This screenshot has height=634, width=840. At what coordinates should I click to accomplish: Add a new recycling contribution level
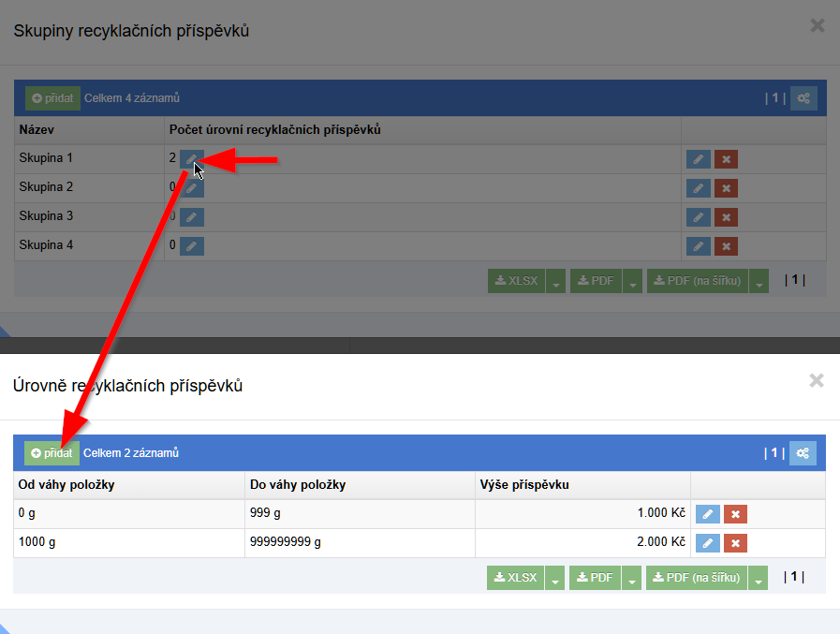pyautogui.click(x=52, y=453)
